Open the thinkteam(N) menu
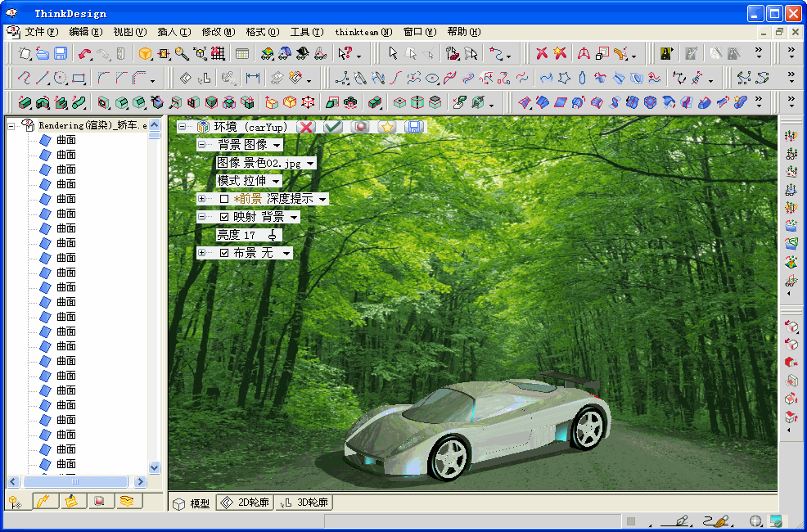The image size is (807, 532). pos(363,32)
